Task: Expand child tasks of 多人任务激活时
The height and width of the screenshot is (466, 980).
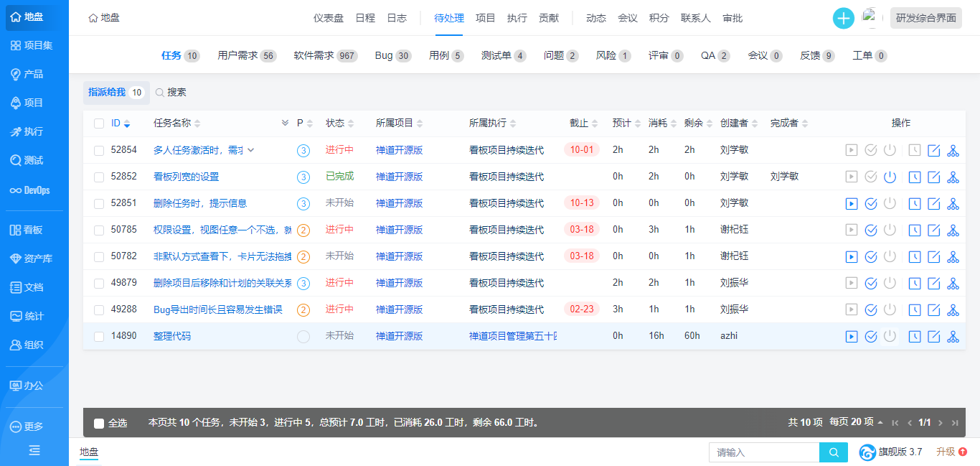Action: pyautogui.click(x=250, y=150)
